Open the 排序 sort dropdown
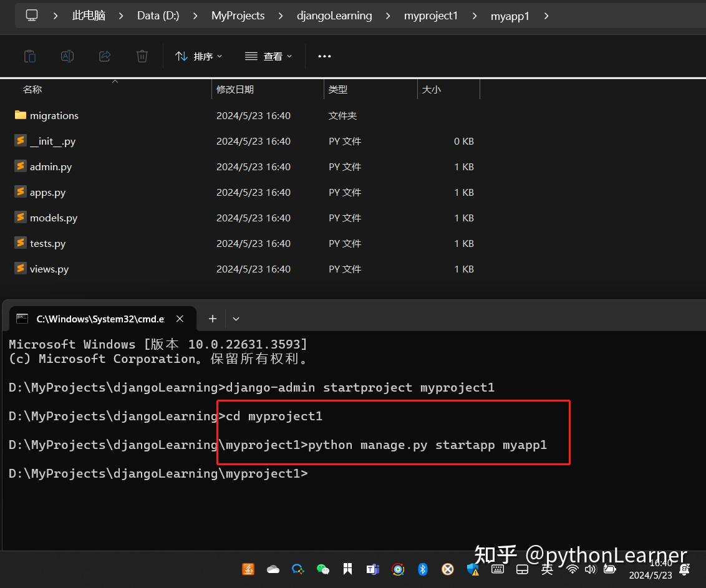The image size is (706, 588). coord(198,56)
